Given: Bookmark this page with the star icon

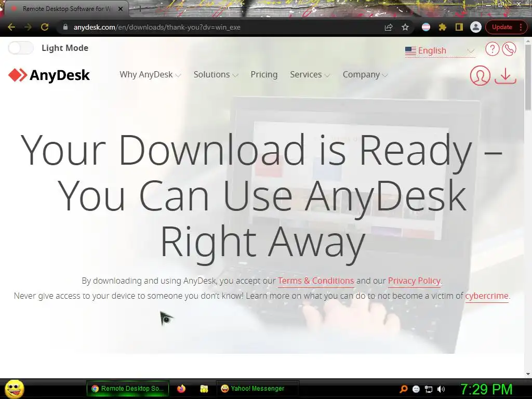Looking at the screenshot, I should pos(405,27).
